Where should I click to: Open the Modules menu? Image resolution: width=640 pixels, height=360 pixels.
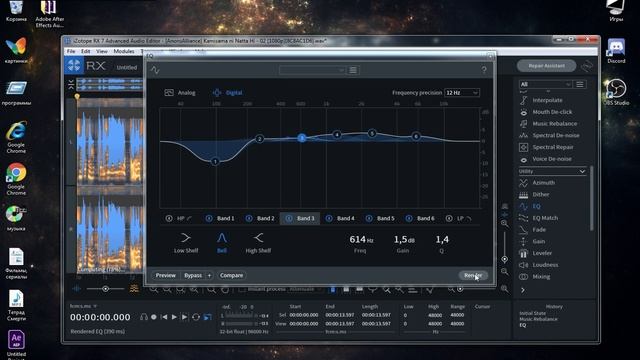tap(124, 51)
